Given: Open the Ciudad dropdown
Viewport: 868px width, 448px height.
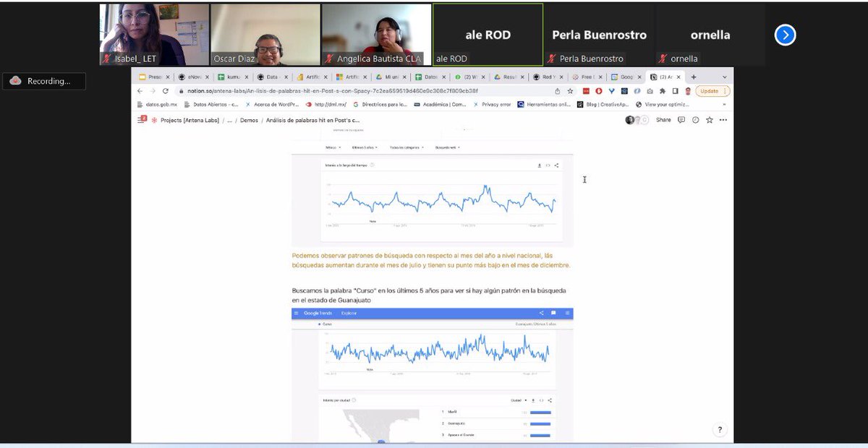Looking at the screenshot, I should [x=518, y=400].
